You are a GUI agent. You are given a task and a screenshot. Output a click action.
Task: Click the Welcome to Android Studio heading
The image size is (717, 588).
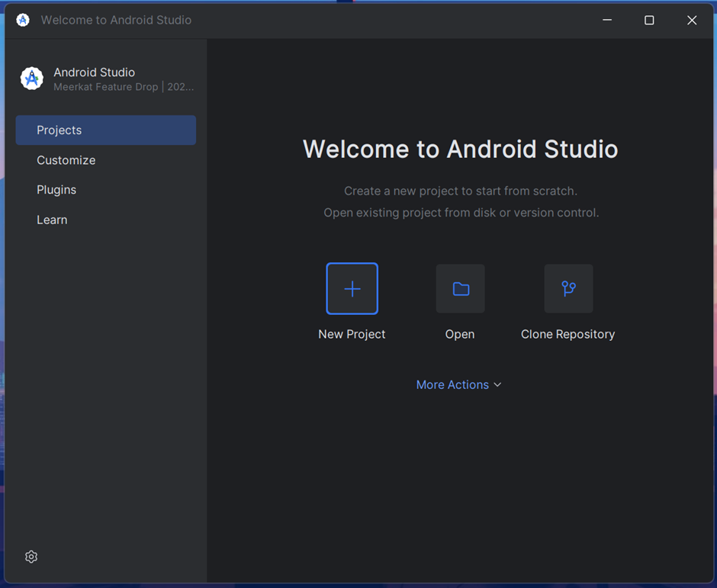(x=461, y=149)
